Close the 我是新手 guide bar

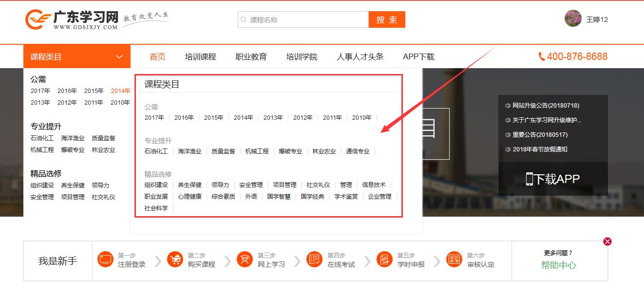[607, 241]
